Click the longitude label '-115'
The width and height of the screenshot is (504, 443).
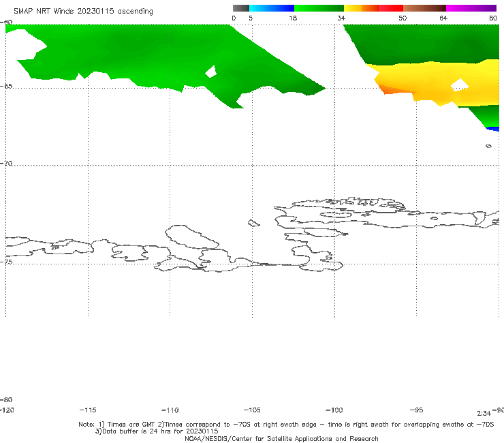[x=88, y=410]
